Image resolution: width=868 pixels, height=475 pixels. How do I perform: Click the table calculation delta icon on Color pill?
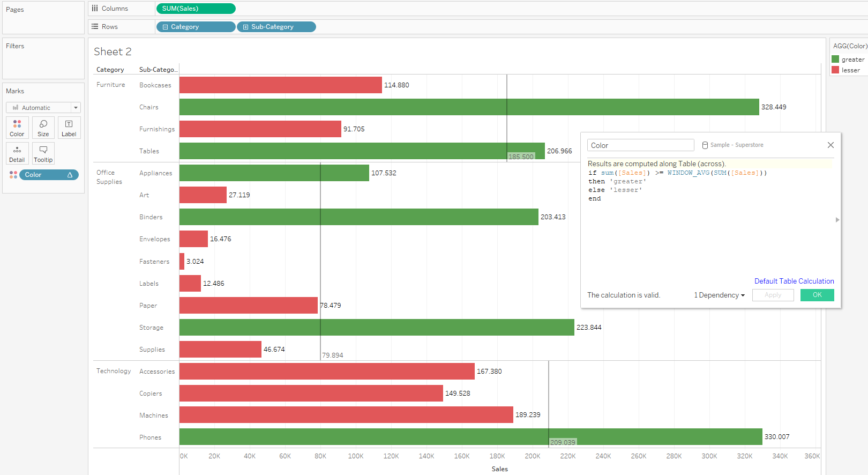tap(70, 175)
